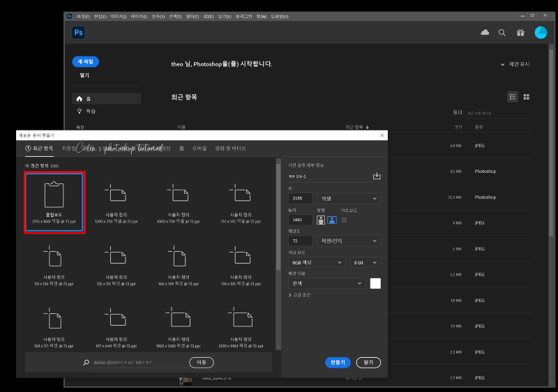Open the user profile avatar
558x392 pixels.
pos(541,32)
